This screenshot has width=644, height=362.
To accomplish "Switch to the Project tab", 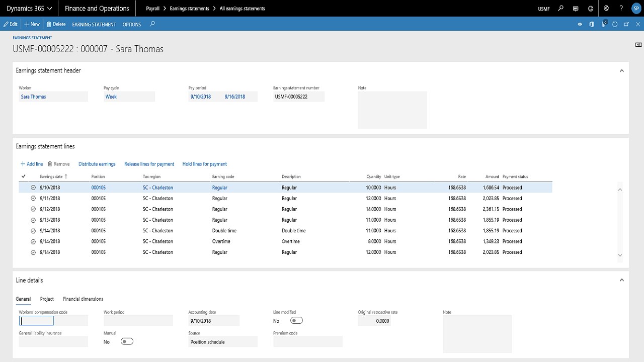I will coord(47,299).
